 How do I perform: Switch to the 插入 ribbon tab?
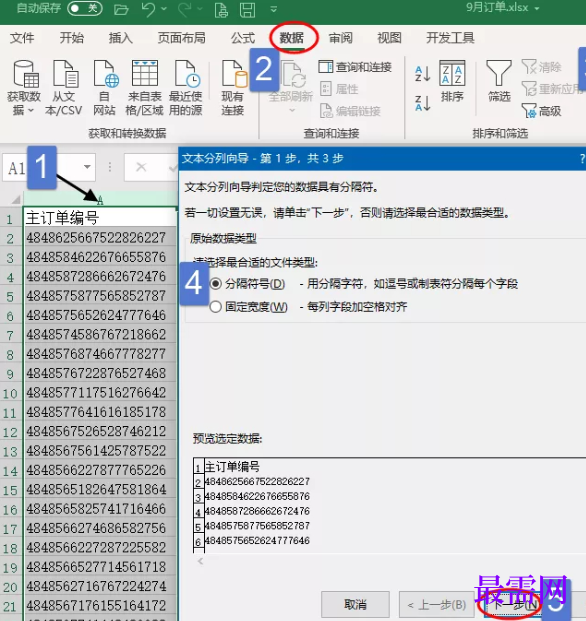[x=121, y=38]
